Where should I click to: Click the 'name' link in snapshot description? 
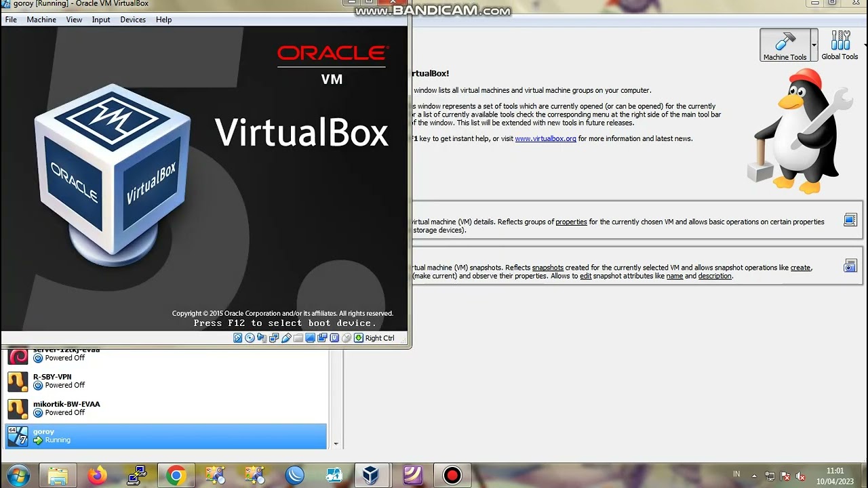674,276
